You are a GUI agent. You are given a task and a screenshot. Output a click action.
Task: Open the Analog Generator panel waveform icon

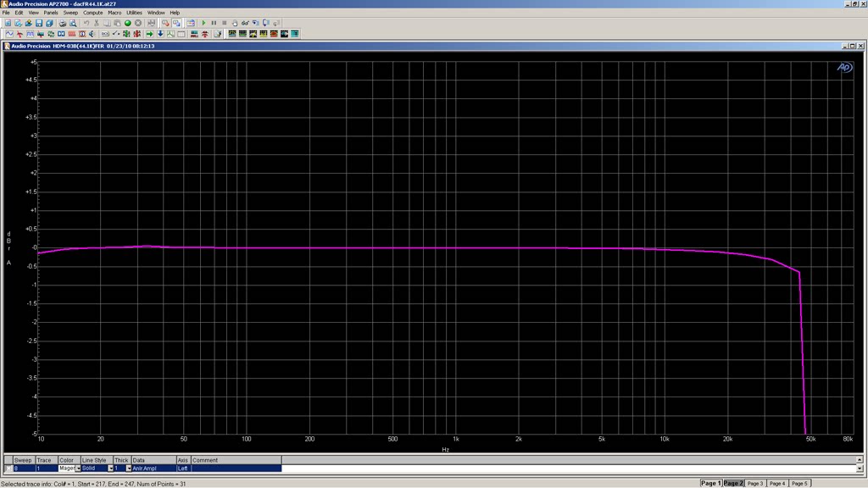pos(9,34)
